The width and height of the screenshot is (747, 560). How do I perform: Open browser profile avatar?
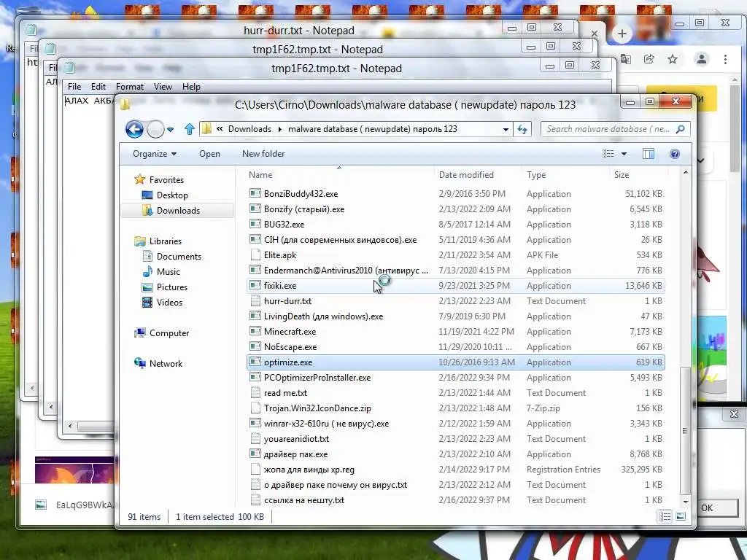click(701, 59)
